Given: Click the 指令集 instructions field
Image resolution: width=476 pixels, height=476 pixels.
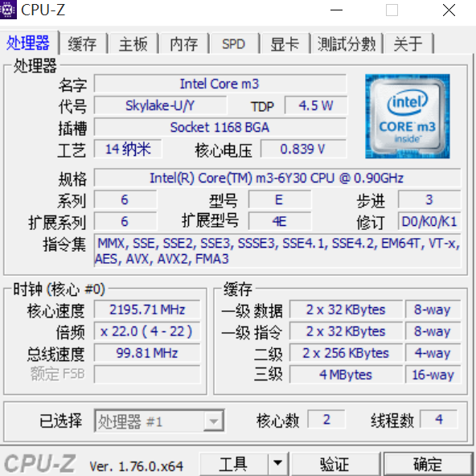Looking at the screenshot, I should (277, 251).
